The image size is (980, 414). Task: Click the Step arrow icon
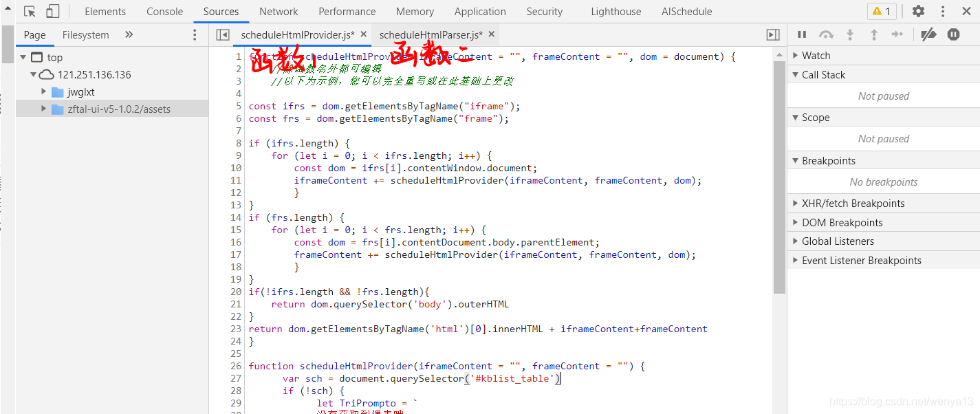(897, 34)
